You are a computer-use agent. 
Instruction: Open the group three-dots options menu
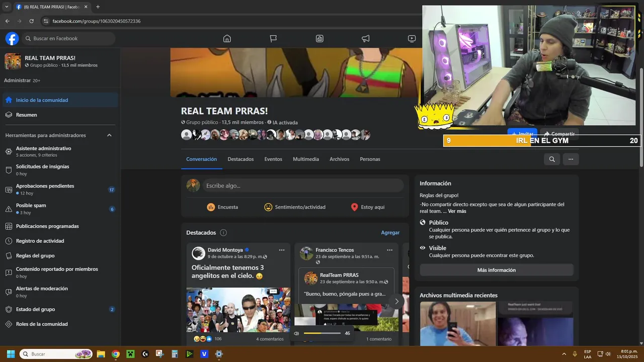pyautogui.click(x=571, y=159)
